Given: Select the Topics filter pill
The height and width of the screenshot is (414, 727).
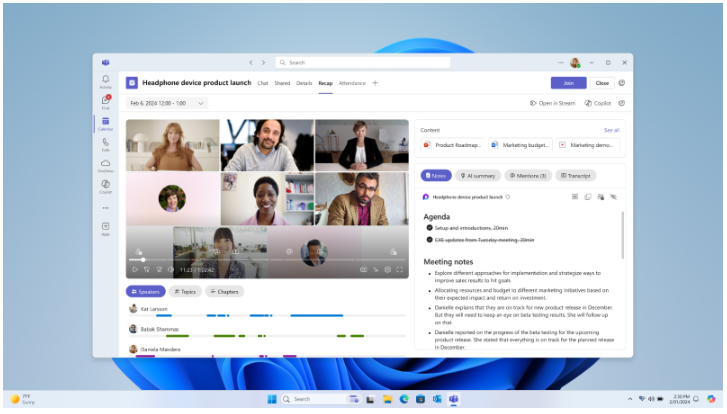Looking at the screenshot, I should click(x=185, y=292).
